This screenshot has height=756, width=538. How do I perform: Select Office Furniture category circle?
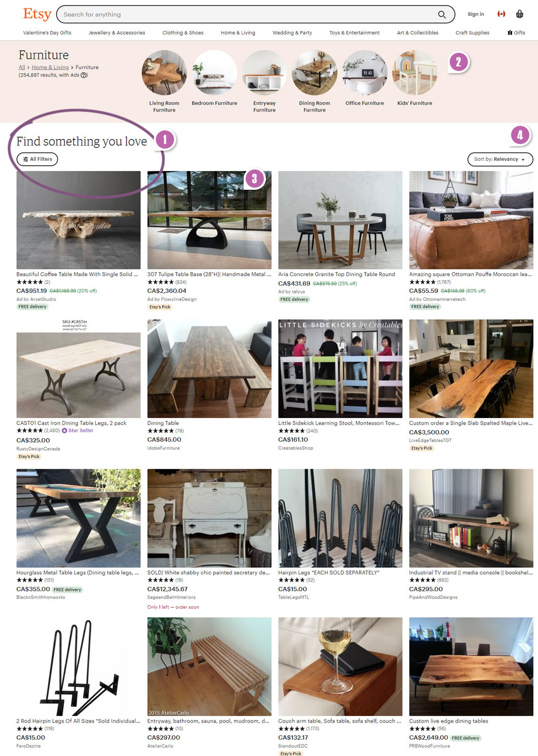pyautogui.click(x=364, y=73)
